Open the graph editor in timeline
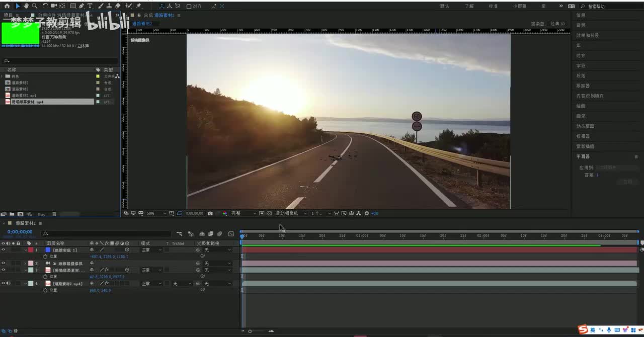Viewport: 644px width, 337px height. [x=231, y=234]
